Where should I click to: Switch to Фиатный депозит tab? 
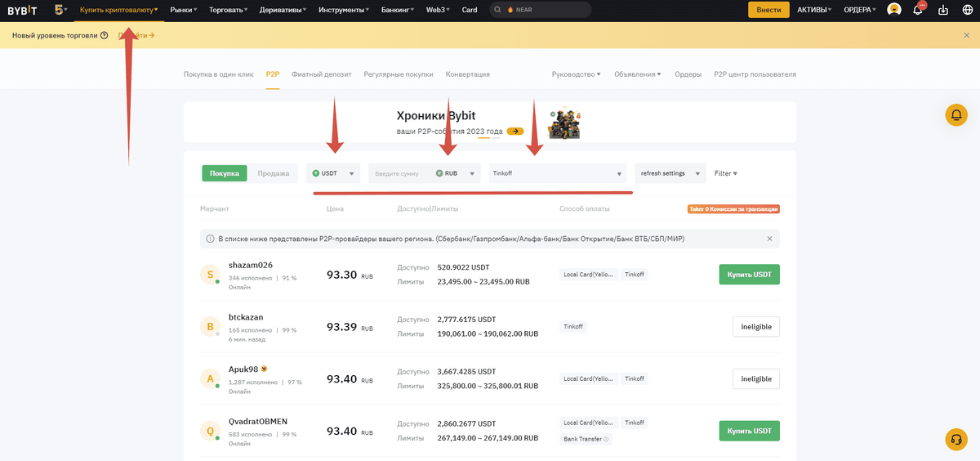pyautogui.click(x=322, y=74)
